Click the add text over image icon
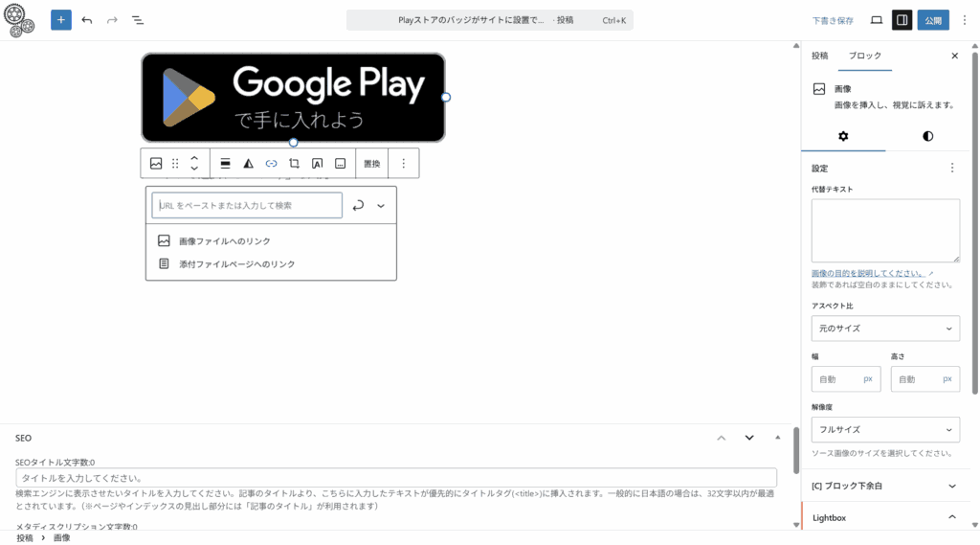Viewport: 980px width, 545px height. (x=317, y=164)
